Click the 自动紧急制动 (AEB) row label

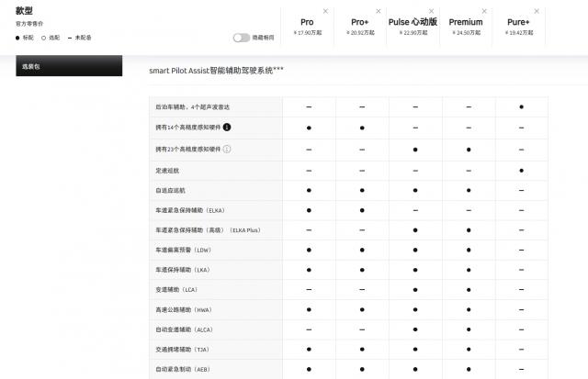point(183,370)
